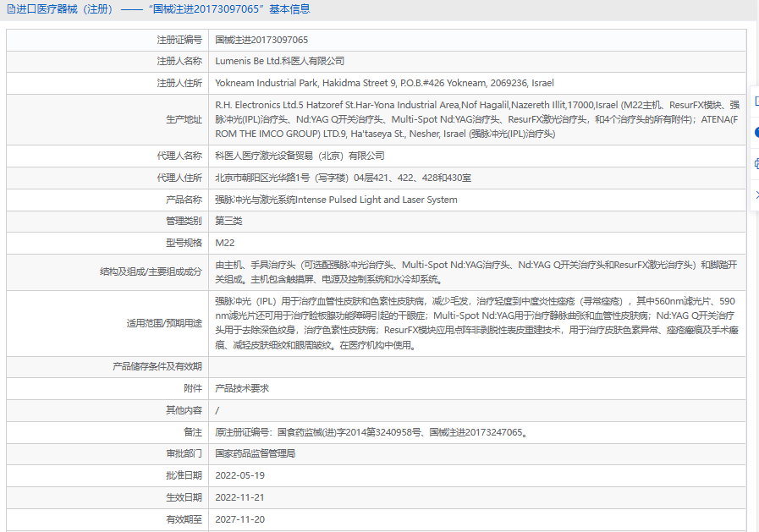Select the effective date '2022-11-21'
The image size is (759, 532).
click(x=240, y=496)
